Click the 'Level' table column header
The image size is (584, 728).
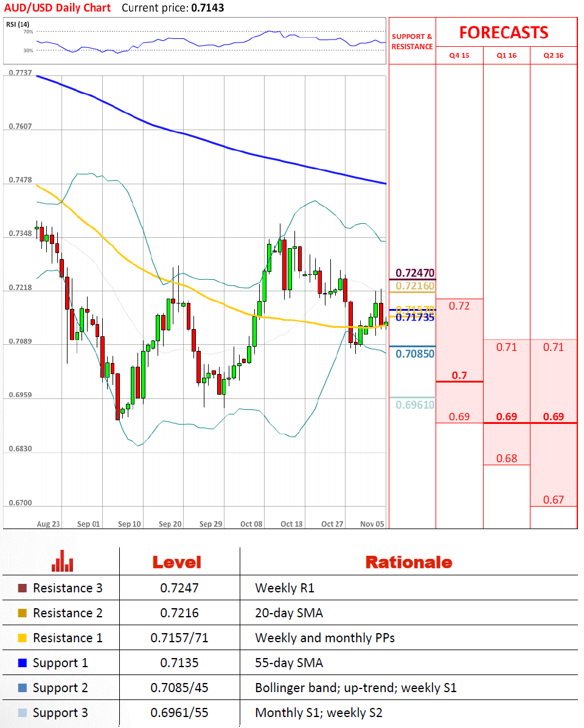[x=177, y=562]
